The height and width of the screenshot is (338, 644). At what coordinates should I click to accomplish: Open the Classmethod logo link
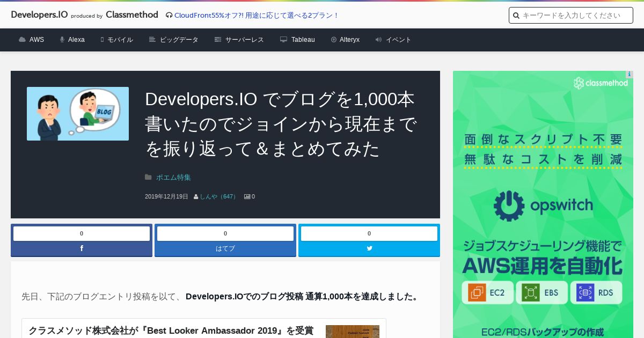[x=132, y=15]
